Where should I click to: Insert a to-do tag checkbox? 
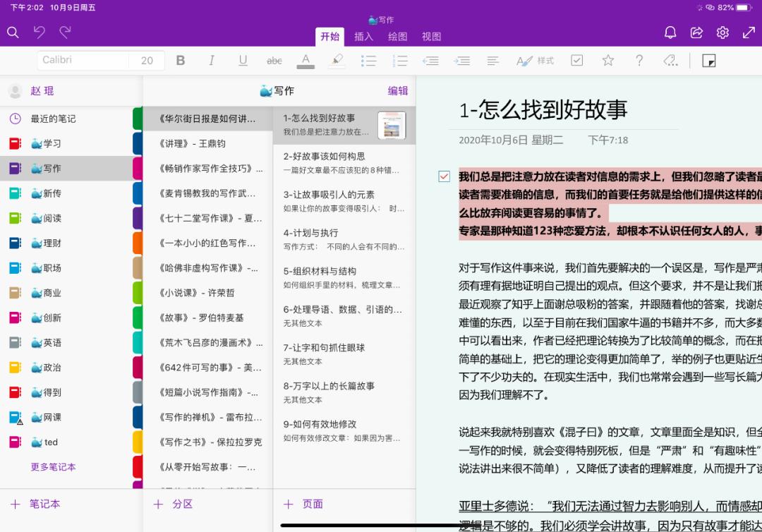576,61
